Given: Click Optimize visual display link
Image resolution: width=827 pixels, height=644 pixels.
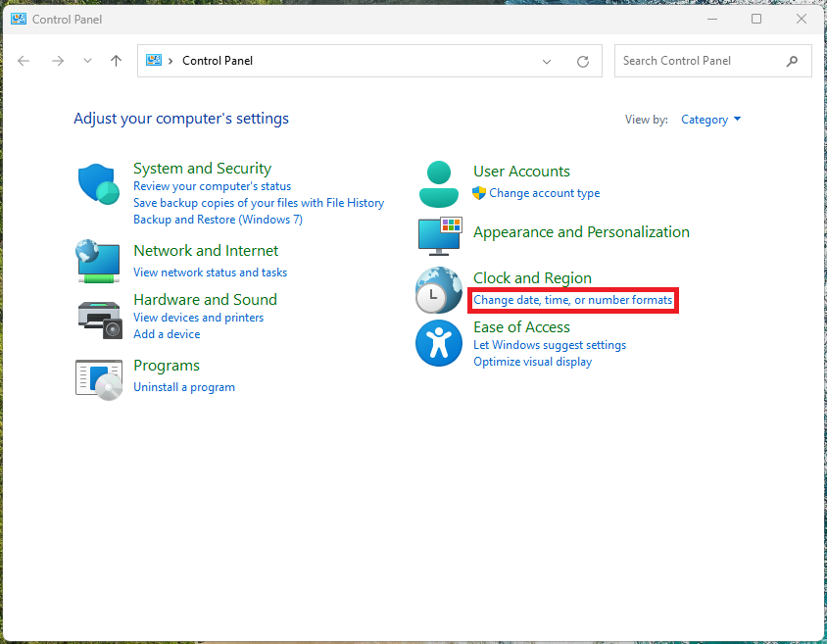Looking at the screenshot, I should point(532,362).
